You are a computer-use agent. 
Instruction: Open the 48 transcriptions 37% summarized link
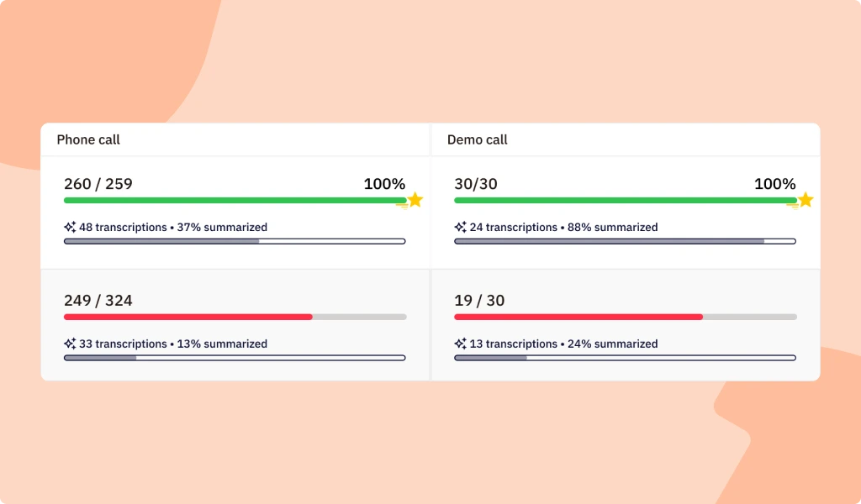click(173, 227)
